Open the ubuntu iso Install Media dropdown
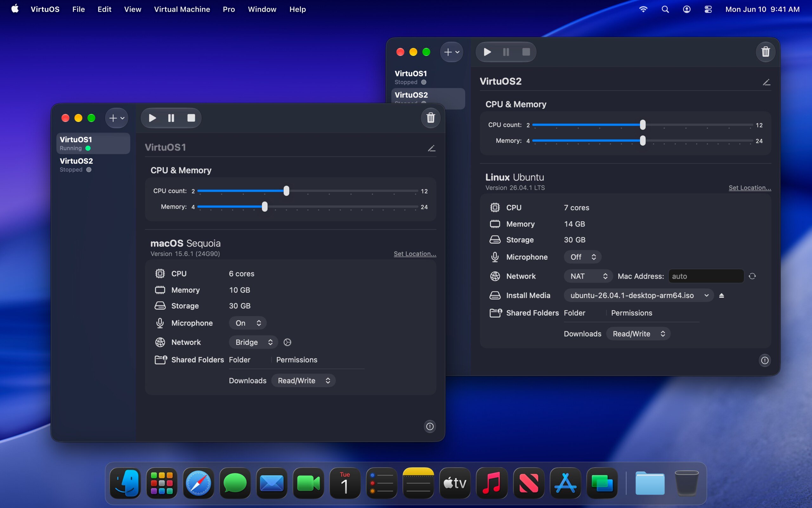812x508 pixels. point(638,295)
